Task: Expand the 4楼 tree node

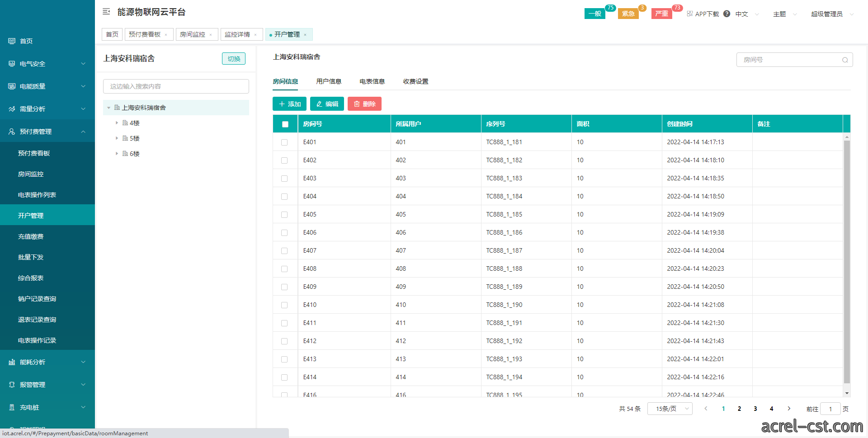Action: pos(117,122)
